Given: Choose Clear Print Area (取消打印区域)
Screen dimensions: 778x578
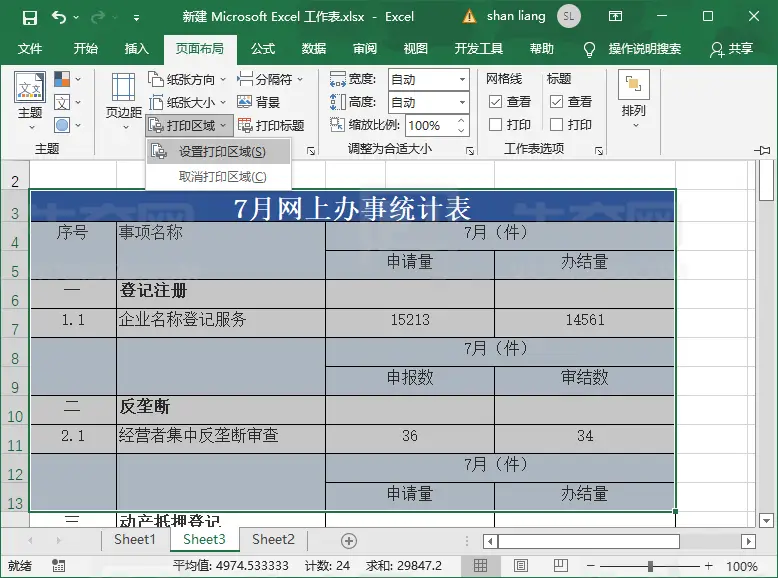Looking at the screenshot, I should click(x=218, y=177).
